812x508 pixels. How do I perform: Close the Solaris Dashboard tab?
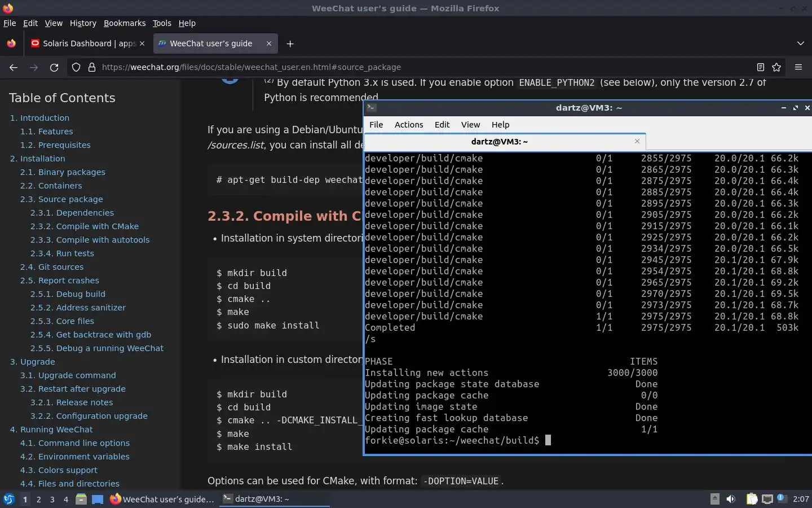coord(142,43)
